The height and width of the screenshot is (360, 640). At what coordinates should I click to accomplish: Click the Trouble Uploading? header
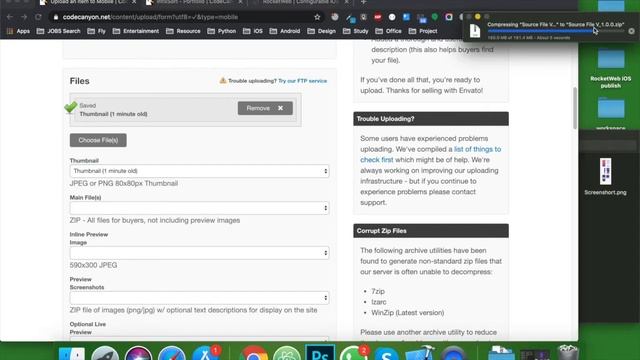click(x=431, y=119)
